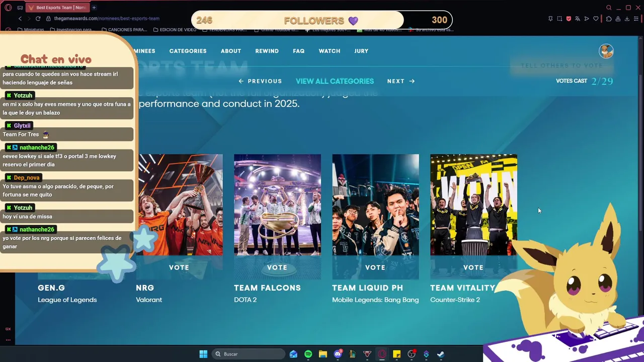
Task: Open Outlook mail from the taskbar
Action: pyautogui.click(x=294, y=354)
